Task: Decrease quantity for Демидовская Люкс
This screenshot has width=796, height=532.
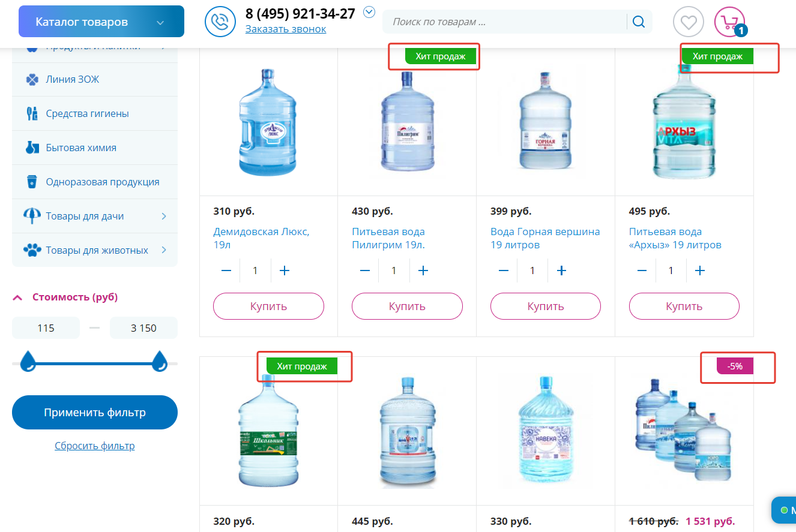Action: [x=226, y=270]
